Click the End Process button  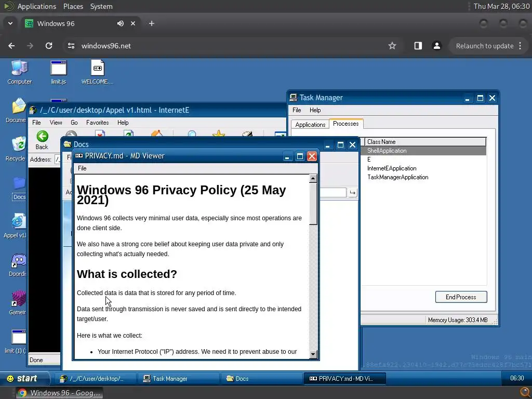[x=461, y=297]
